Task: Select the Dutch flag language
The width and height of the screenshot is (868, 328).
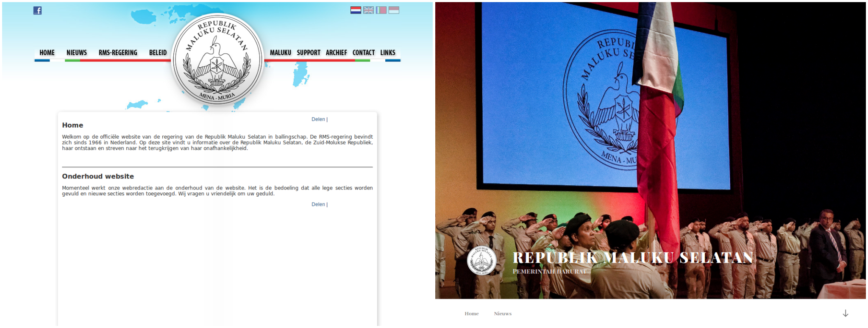Action: click(356, 10)
